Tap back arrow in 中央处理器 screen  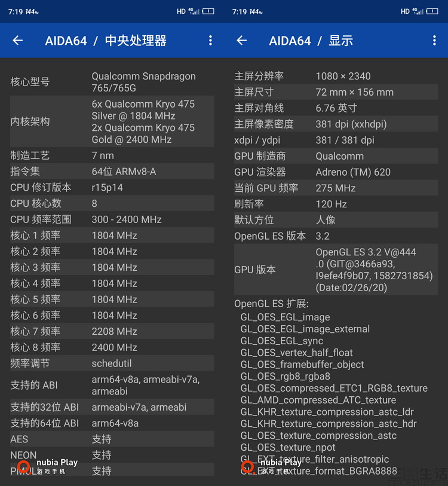pos(18,40)
